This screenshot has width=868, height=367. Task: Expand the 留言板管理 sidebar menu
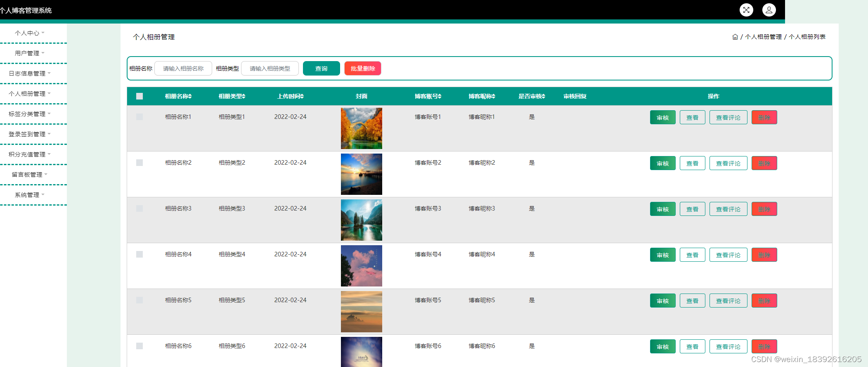tap(30, 175)
